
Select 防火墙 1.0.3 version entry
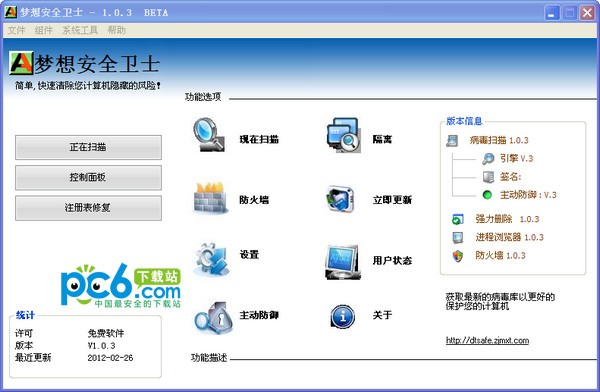500,255
